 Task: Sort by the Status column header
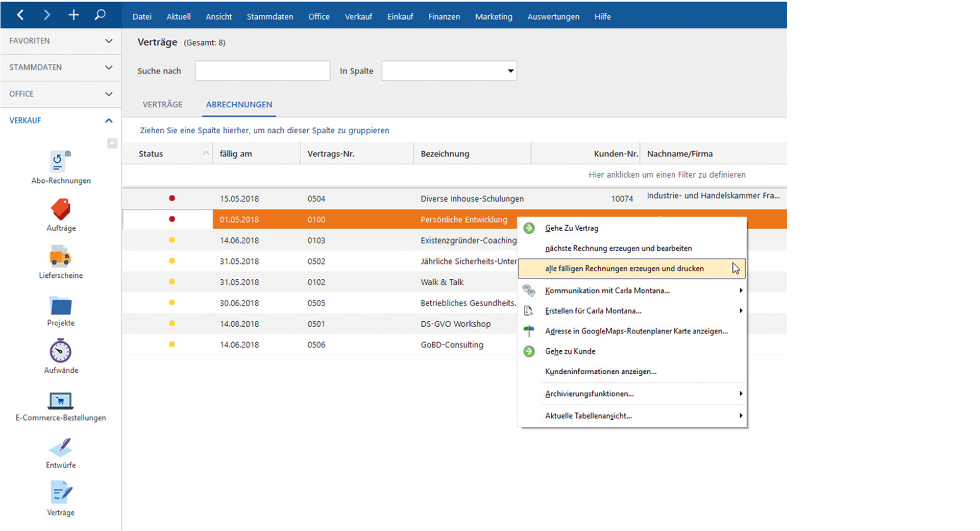[x=167, y=154]
